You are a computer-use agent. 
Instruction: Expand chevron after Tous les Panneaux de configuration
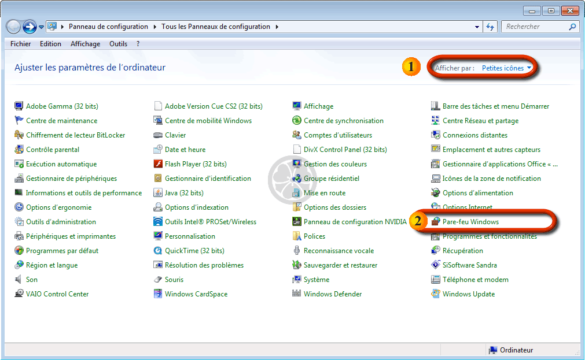pyautogui.click(x=277, y=27)
